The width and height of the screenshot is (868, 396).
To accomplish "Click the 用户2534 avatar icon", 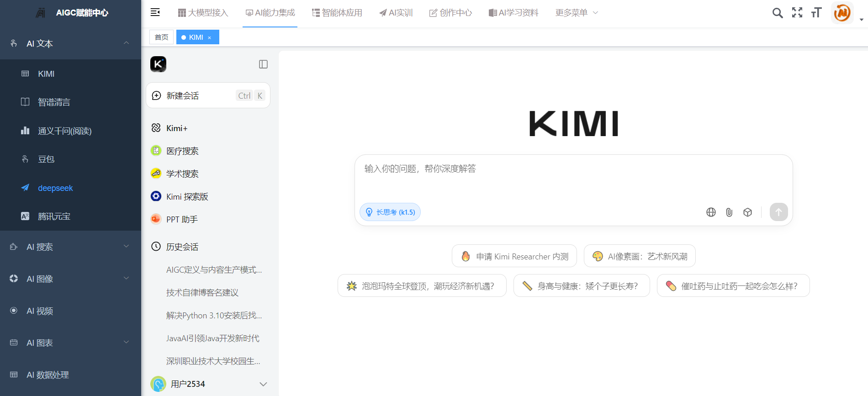I will click(x=158, y=384).
